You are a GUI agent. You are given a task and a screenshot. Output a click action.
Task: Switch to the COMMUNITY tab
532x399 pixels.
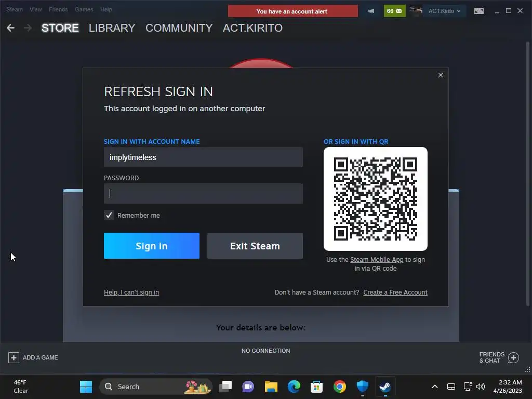pos(179,28)
